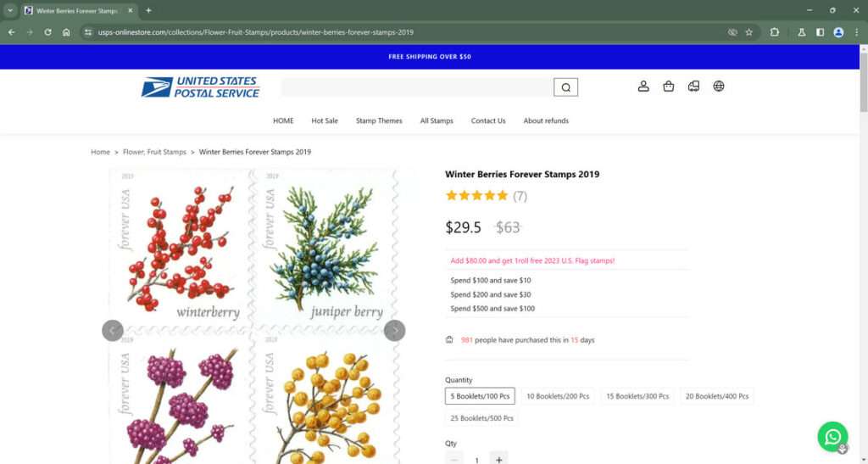Click the delivery truck tracking icon

pos(693,86)
